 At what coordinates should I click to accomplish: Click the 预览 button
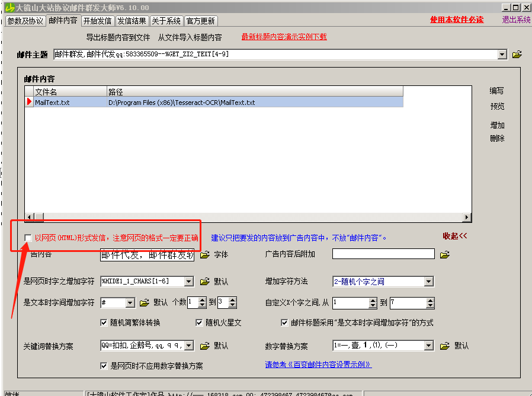coord(497,107)
